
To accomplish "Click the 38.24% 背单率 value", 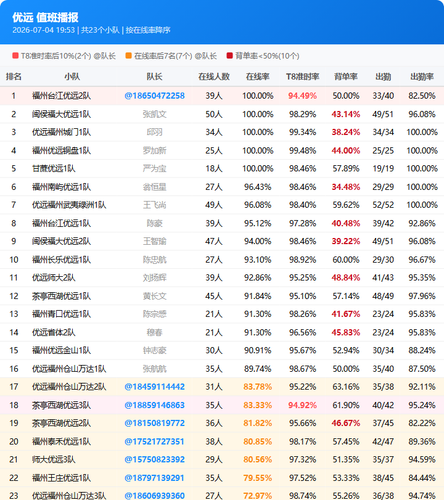I will (x=346, y=132).
